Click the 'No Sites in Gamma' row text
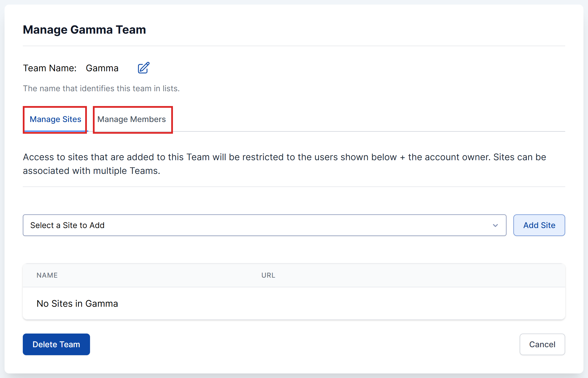 tap(77, 304)
